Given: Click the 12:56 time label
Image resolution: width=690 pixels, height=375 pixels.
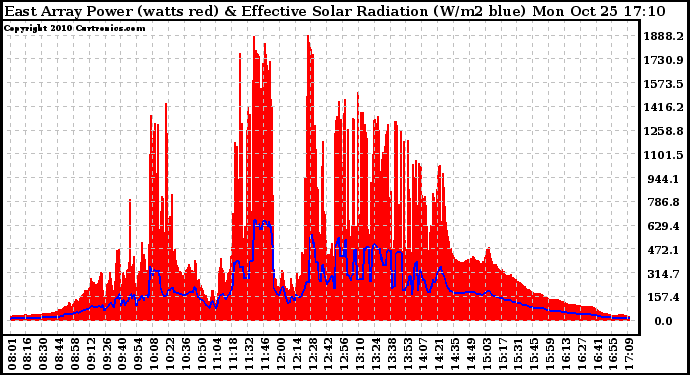Looking at the screenshot, I should [344, 354].
